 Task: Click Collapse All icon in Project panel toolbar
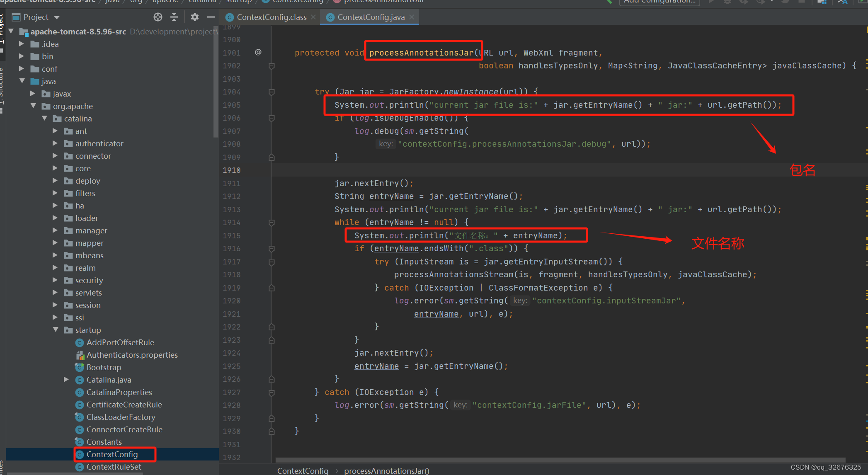click(x=174, y=17)
